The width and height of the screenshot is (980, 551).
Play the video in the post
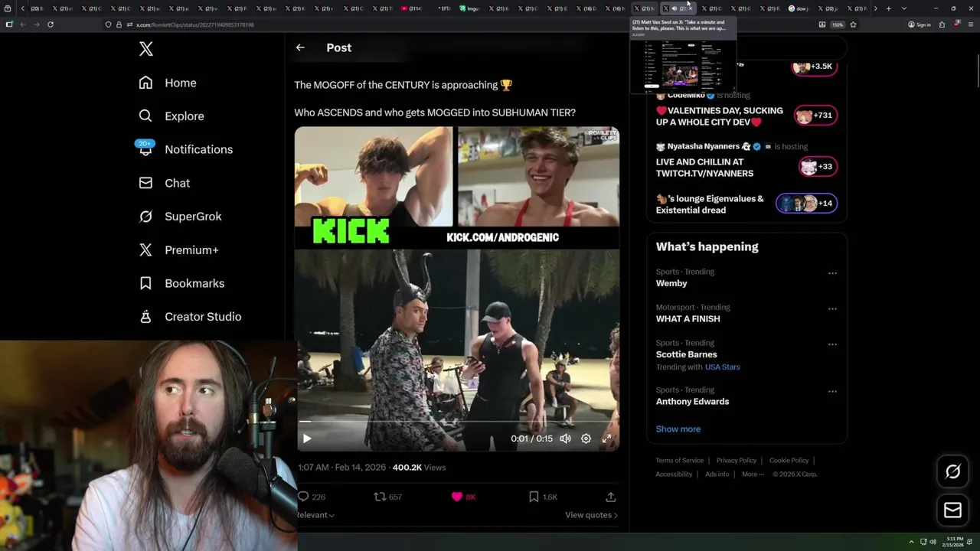307,439
